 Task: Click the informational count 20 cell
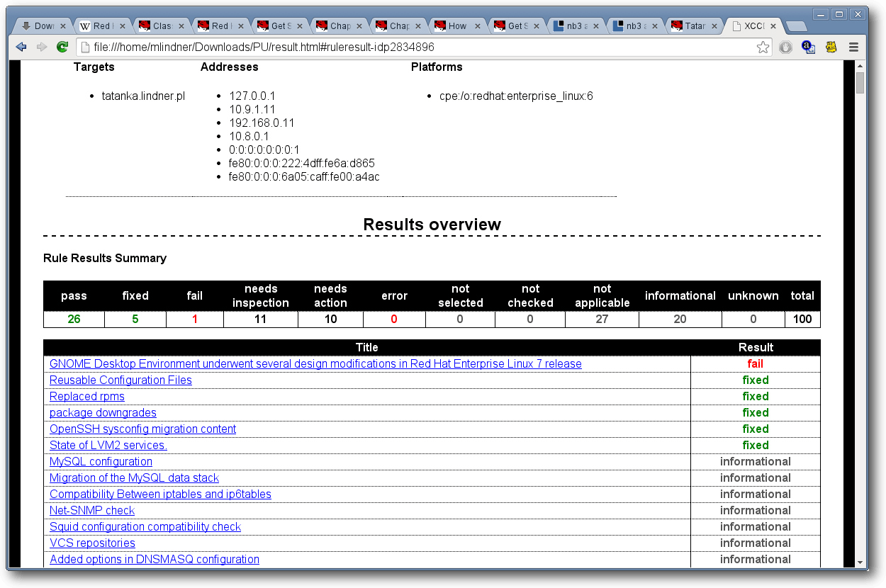click(x=680, y=320)
